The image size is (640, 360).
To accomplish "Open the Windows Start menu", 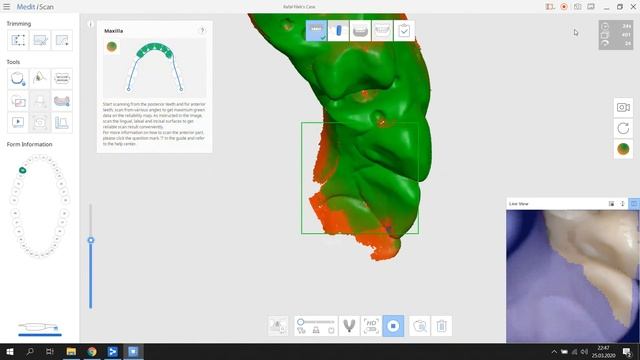I will pyautogui.click(x=10, y=351).
